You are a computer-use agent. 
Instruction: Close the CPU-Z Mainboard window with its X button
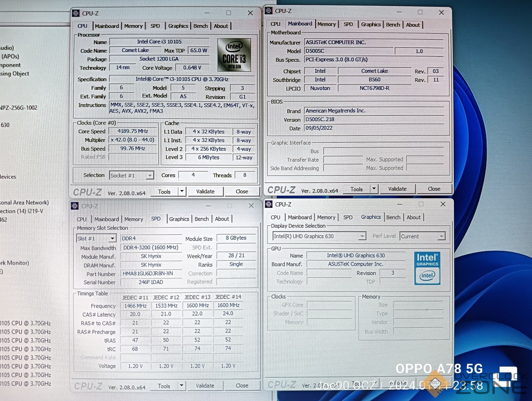point(441,12)
